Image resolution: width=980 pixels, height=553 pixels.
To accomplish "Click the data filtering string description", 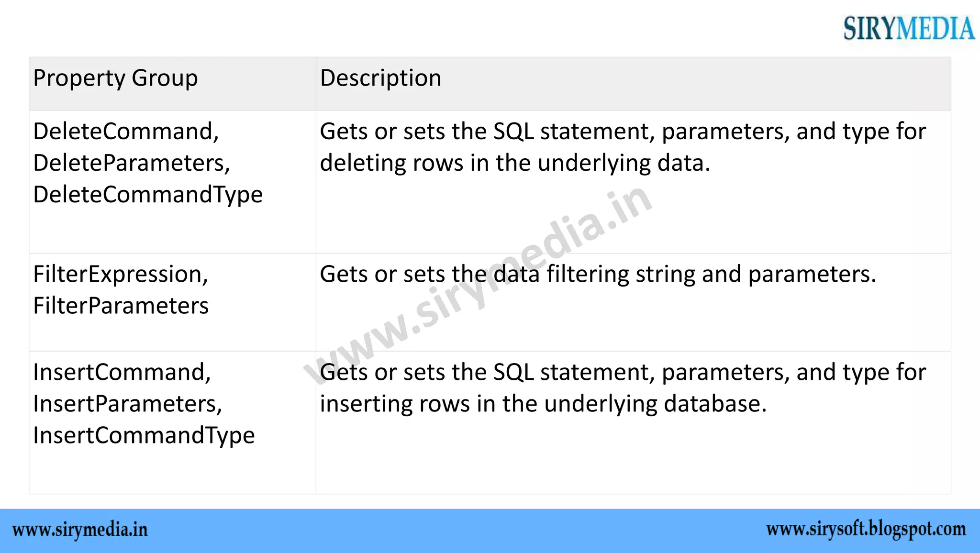I will [598, 275].
